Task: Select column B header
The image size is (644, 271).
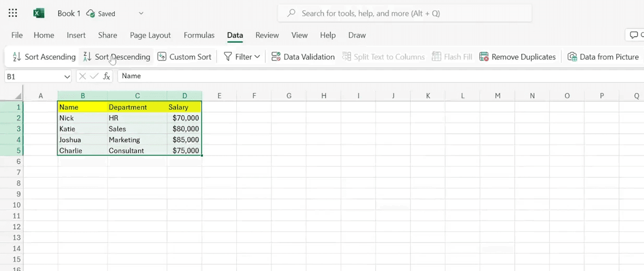Action: 82,96
